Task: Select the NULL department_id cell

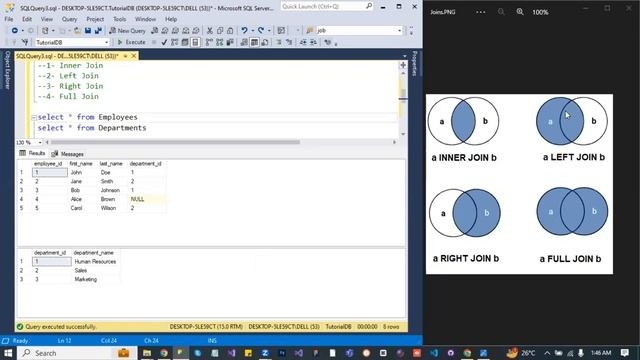Action: pyautogui.click(x=147, y=199)
